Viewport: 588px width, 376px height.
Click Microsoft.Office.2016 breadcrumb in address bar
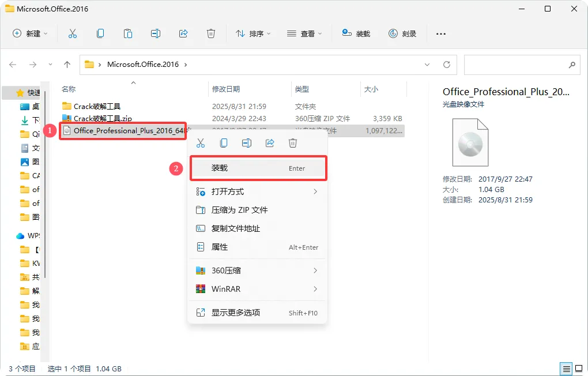click(143, 64)
